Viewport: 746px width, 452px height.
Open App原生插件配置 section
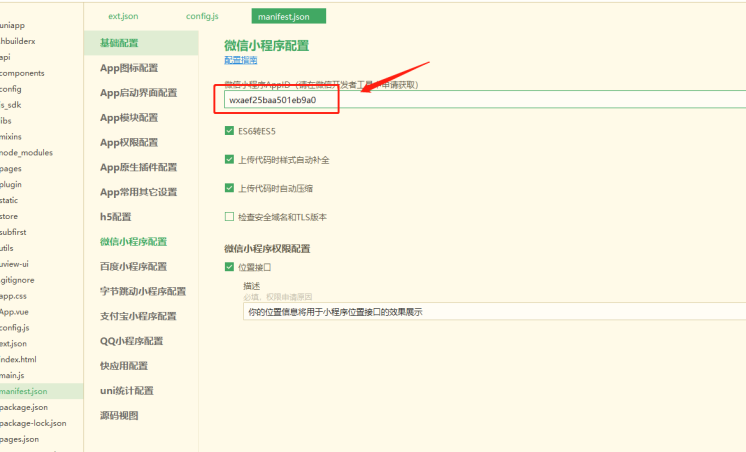[138, 167]
